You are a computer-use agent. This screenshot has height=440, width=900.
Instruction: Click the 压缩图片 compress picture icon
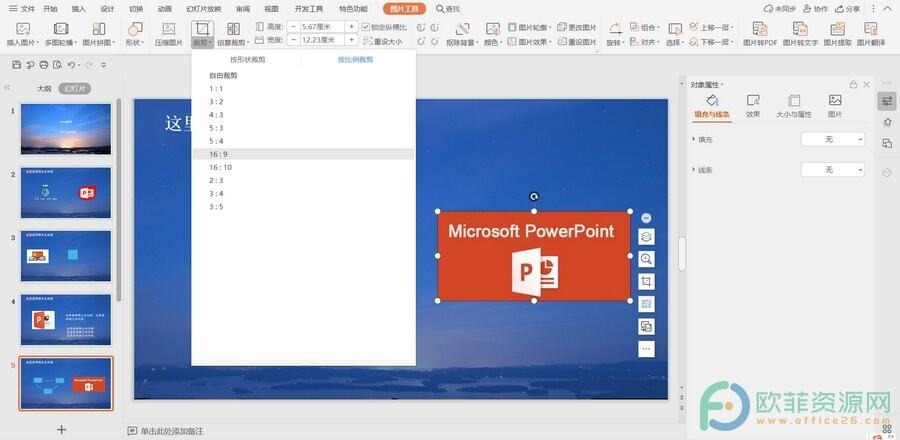point(168,30)
